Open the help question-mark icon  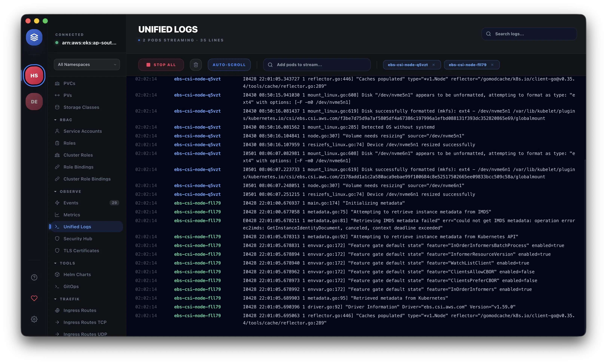(x=34, y=277)
